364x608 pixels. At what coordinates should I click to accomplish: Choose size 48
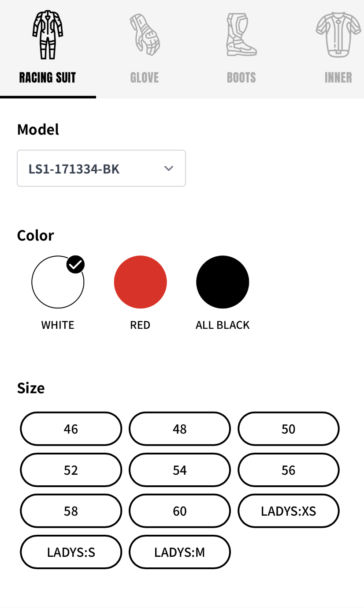(180, 429)
